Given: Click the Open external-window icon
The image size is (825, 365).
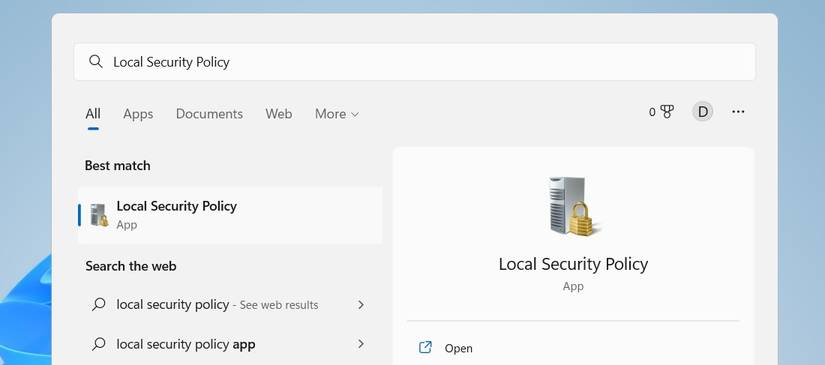Looking at the screenshot, I should pyautogui.click(x=425, y=348).
